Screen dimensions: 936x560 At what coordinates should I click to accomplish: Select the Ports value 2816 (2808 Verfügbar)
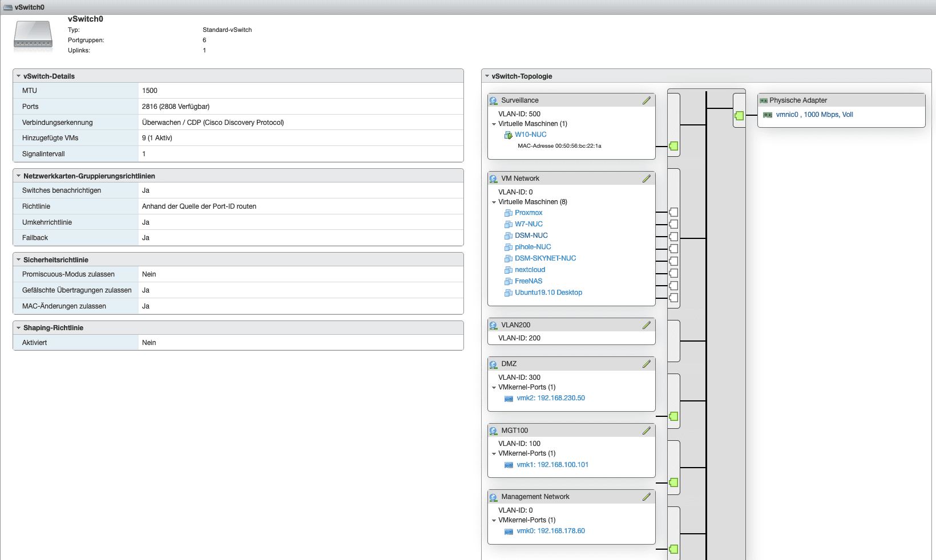[176, 107]
